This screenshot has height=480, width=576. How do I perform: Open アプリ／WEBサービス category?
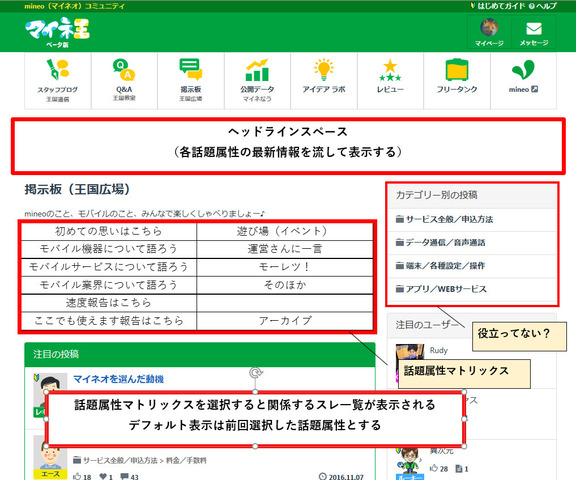pos(446,289)
